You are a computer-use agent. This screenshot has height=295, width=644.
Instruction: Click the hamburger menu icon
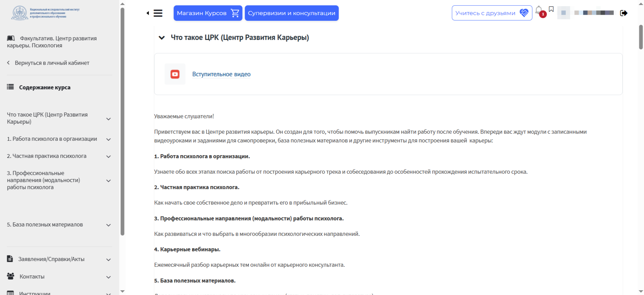[158, 13]
